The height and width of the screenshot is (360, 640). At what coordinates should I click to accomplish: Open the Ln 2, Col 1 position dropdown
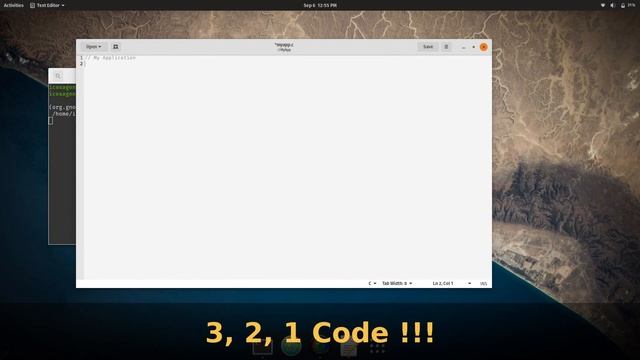click(452, 283)
